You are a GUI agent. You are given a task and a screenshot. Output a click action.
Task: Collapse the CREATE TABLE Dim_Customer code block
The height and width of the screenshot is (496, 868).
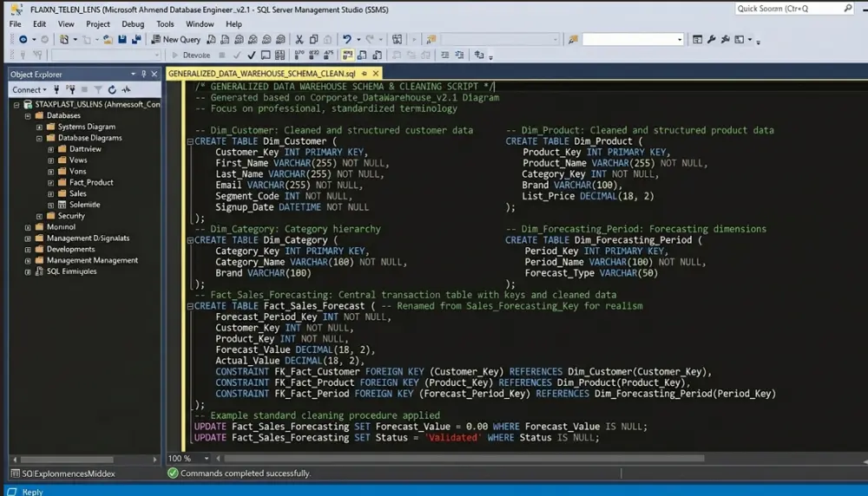pyautogui.click(x=190, y=141)
